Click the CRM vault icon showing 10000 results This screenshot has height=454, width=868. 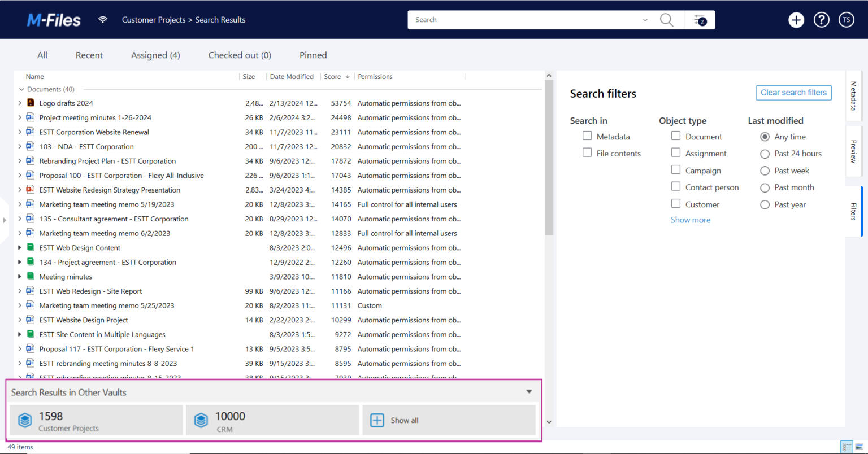click(201, 420)
